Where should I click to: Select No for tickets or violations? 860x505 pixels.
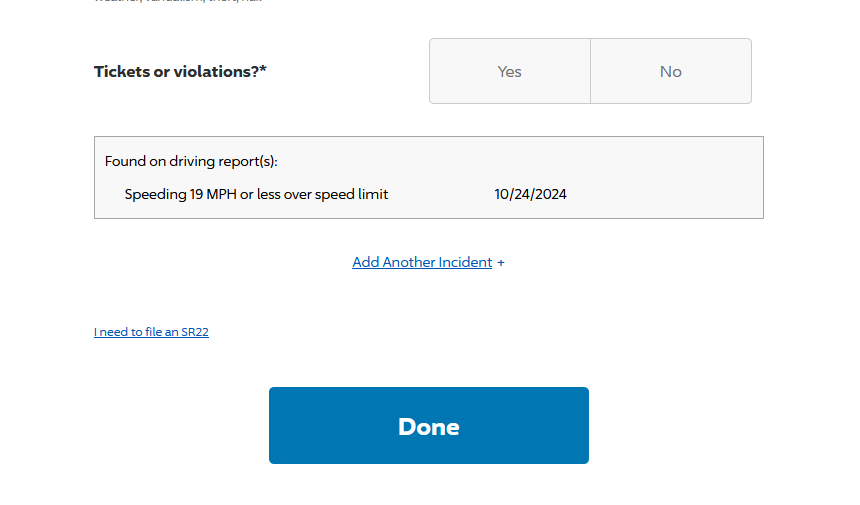click(x=670, y=71)
